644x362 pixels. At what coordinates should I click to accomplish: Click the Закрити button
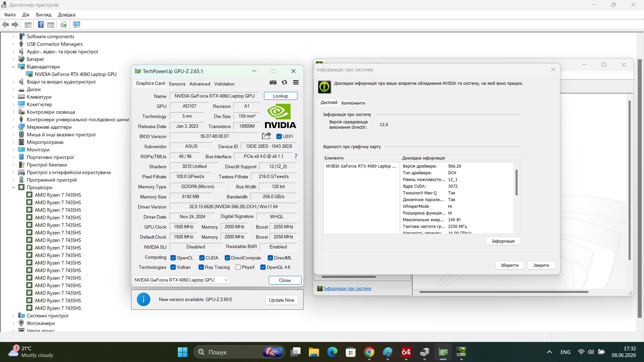coord(541,265)
